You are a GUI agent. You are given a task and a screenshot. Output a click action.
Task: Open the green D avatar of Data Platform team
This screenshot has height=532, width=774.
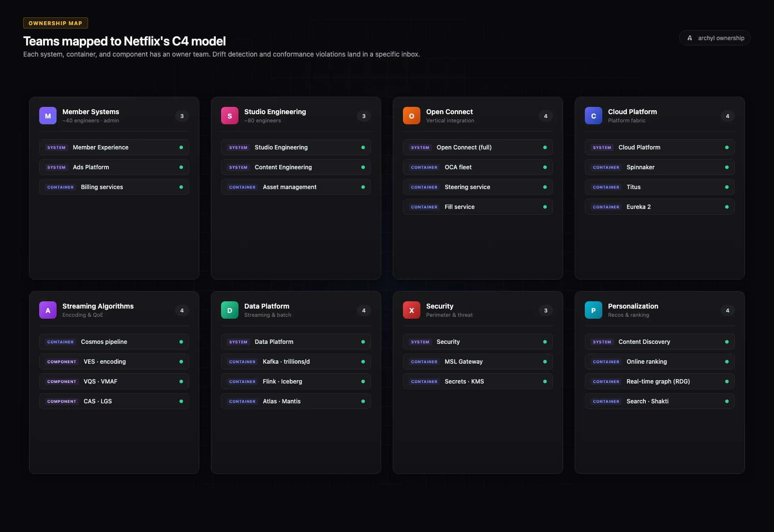click(230, 310)
